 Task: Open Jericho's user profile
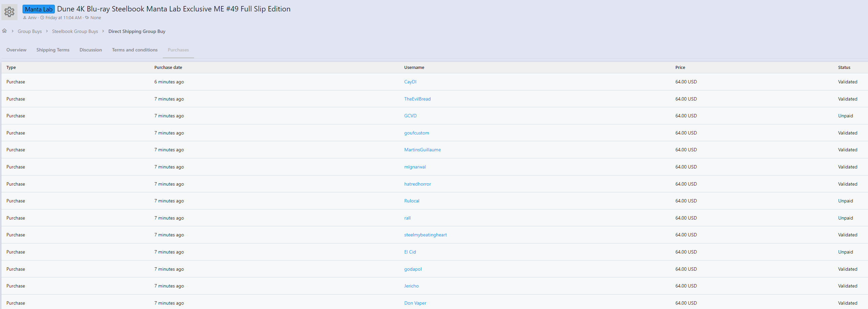[411, 286]
